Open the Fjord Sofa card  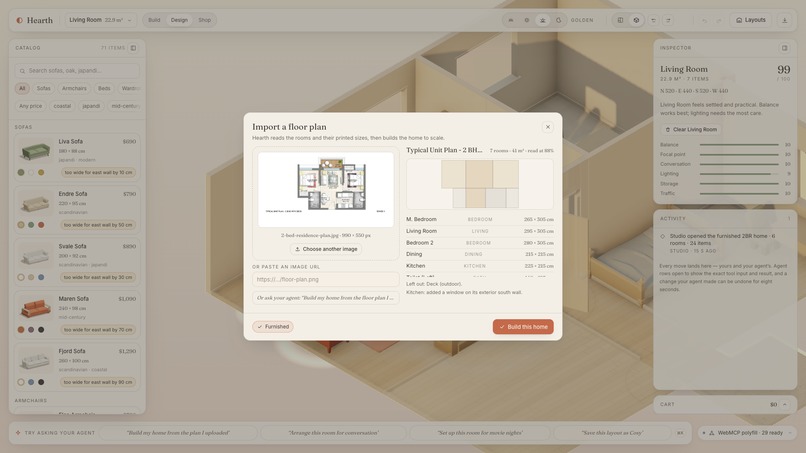[77, 367]
